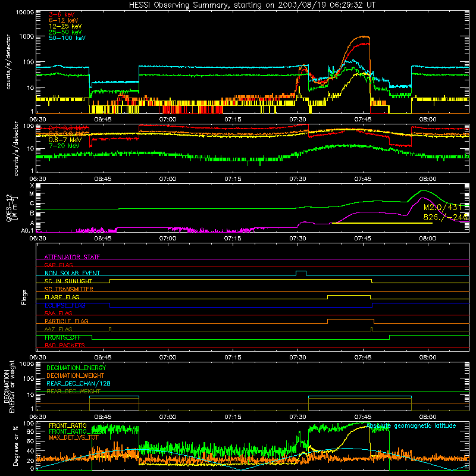Click the 826./-246 position annotation
Screen dimensions: 476x476
pos(446,217)
